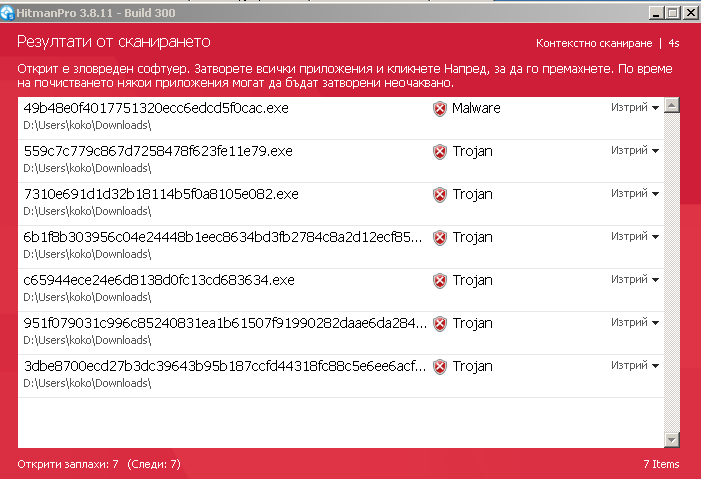
Task: Click the scrollbar up arrow
Action: [671, 105]
